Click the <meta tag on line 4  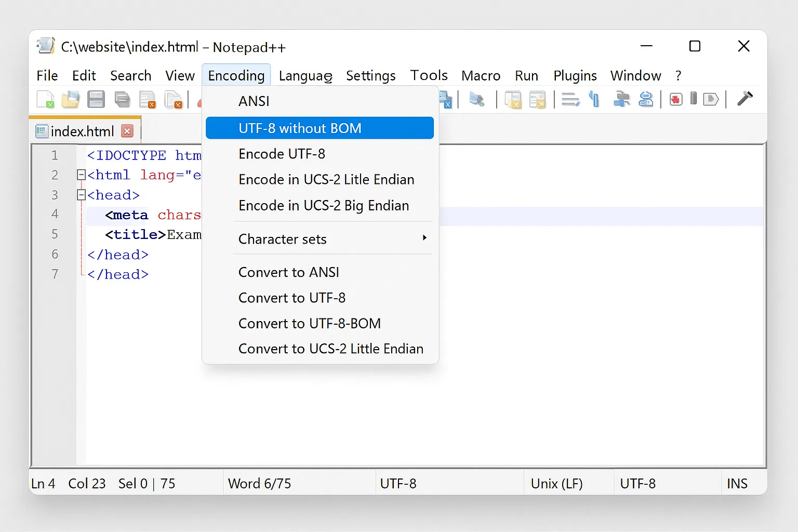(127, 215)
